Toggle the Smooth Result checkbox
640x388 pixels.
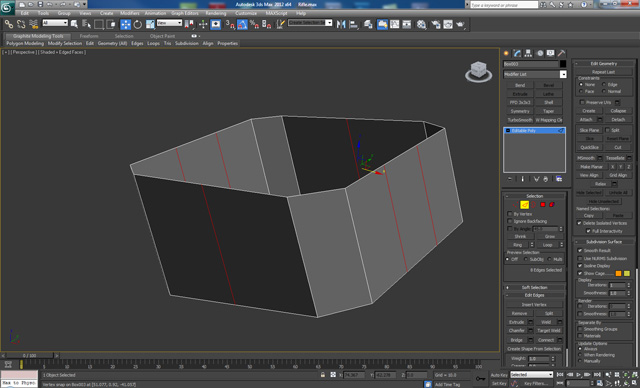[x=580, y=251]
